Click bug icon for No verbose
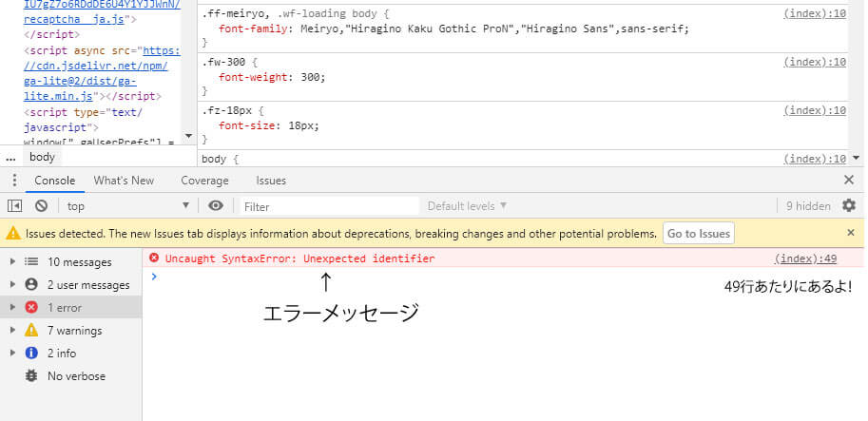This screenshot has width=868, height=421. (x=31, y=375)
